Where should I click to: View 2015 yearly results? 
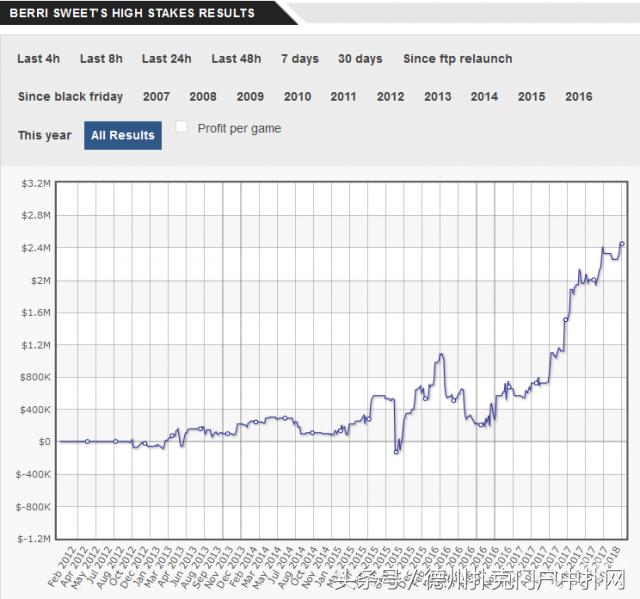pyautogui.click(x=531, y=97)
